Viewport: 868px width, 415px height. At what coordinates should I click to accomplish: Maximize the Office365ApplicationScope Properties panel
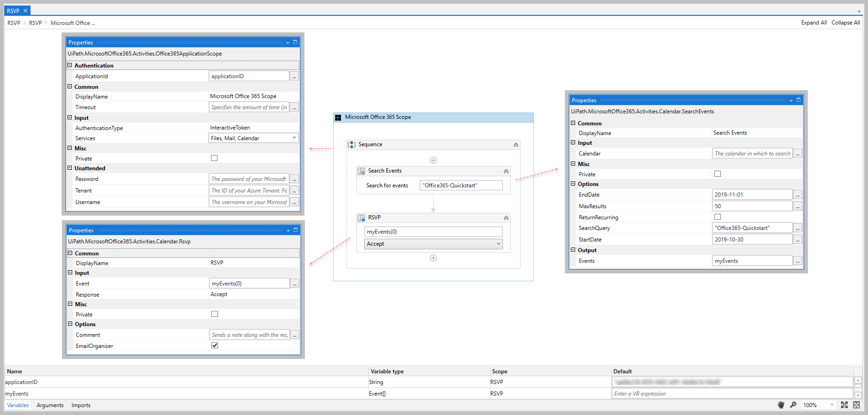tap(295, 42)
